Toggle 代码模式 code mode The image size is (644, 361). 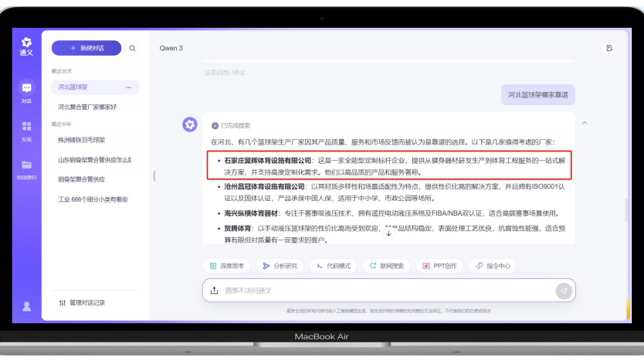coord(334,266)
